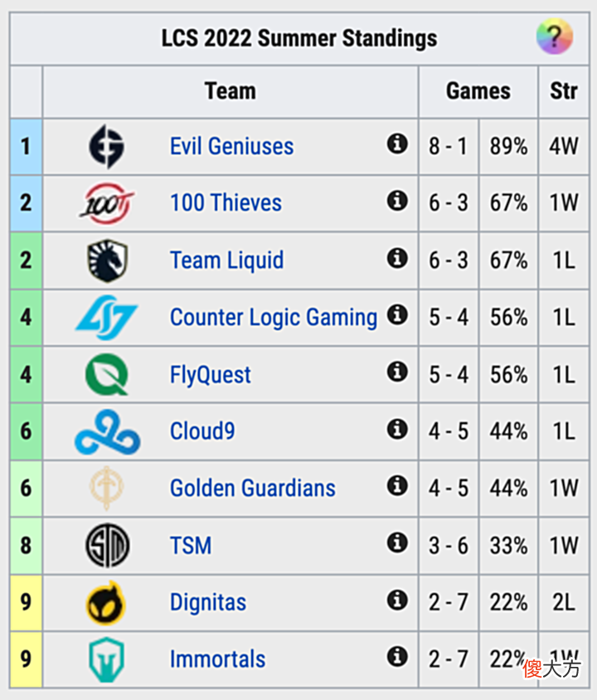Open the Golden Guardians team page
This screenshot has width=597, height=700.
[253, 488]
